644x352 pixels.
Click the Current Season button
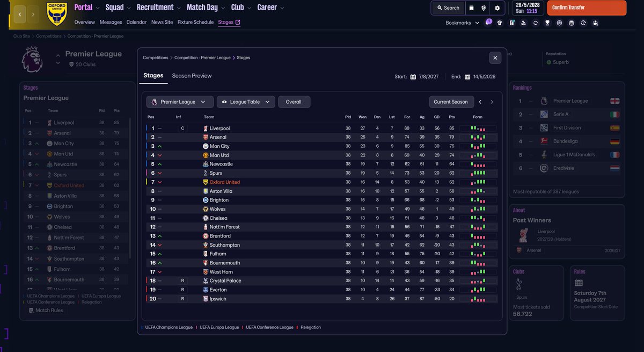(x=451, y=102)
